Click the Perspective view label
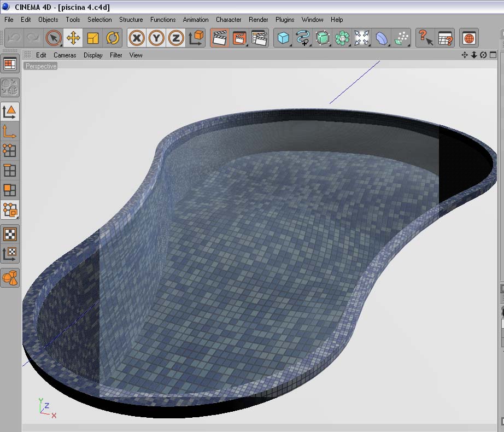 click(41, 66)
